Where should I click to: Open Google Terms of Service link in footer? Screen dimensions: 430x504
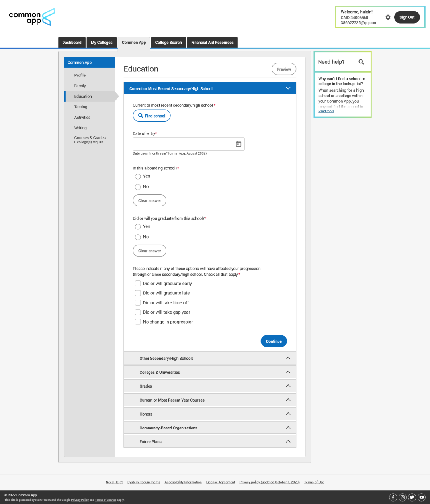[x=106, y=500]
